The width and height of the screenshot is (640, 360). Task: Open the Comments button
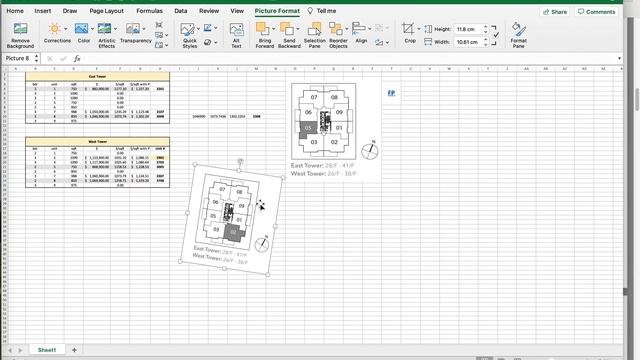pos(596,12)
